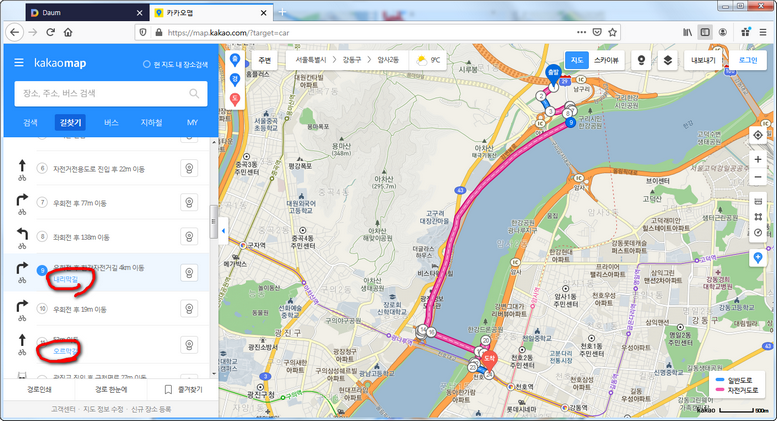
Task: Click the 내리막길 label
Action: point(65,279)
